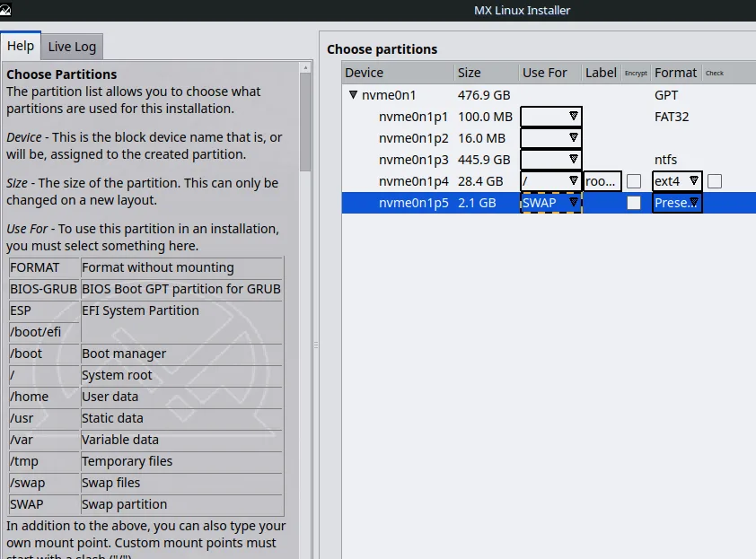Open Use For dropdown for nvme0n1p3
756x559 pixels.
tap(551, 160)
